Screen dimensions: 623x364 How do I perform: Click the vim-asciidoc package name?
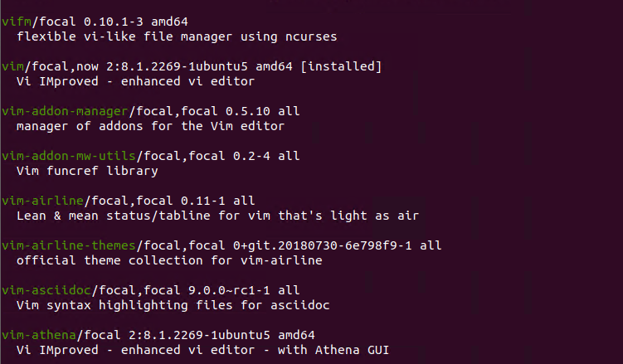pyautogui.click(x=46, y=290)
